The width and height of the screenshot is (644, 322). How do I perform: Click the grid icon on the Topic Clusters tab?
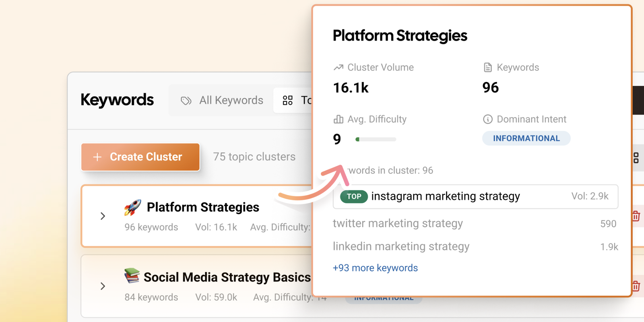[x=287, y=100]
